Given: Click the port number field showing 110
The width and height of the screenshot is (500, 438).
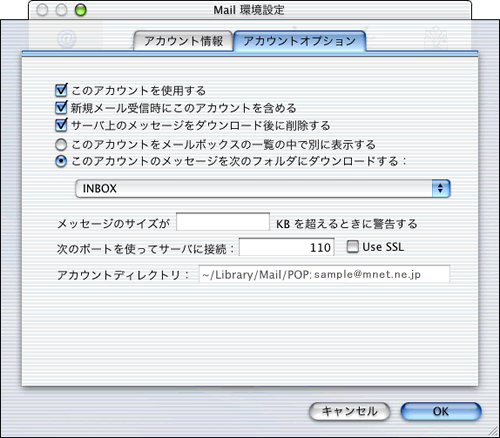Looking at the screenshot, I should coord(287,247).
